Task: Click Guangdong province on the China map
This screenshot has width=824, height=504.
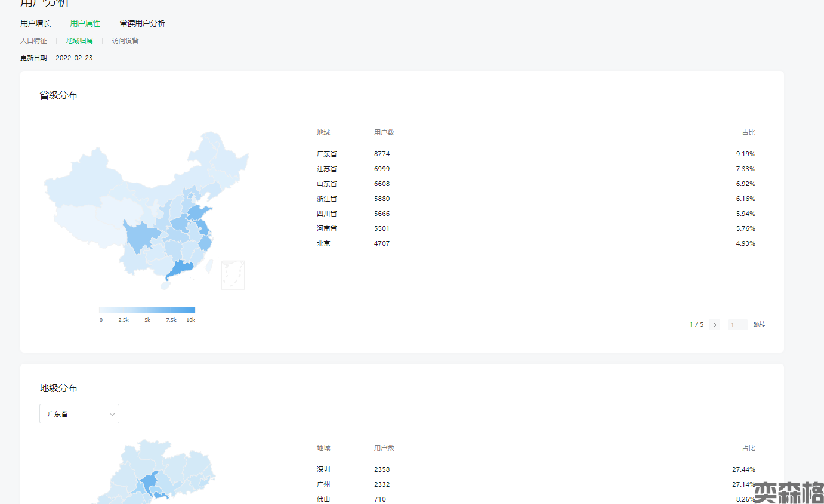Action: click(180, 270)
